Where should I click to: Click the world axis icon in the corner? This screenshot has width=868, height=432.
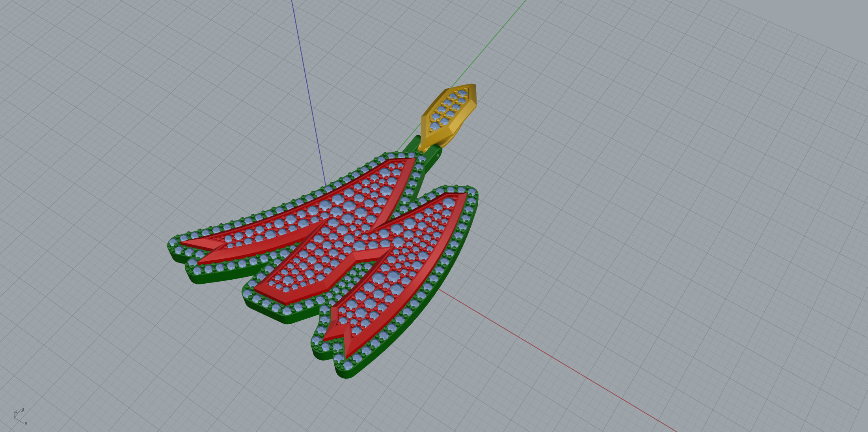[x=20, y=417]
